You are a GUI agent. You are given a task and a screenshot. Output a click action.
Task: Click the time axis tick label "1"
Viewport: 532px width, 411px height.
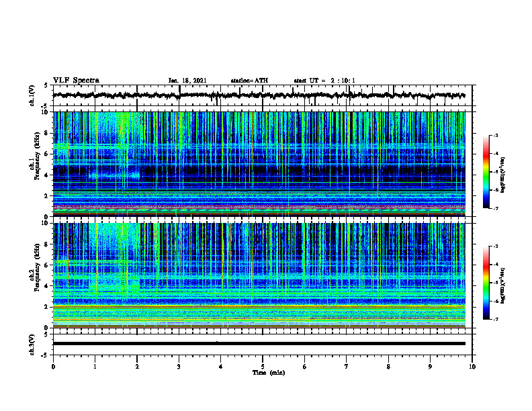(95, 367)
